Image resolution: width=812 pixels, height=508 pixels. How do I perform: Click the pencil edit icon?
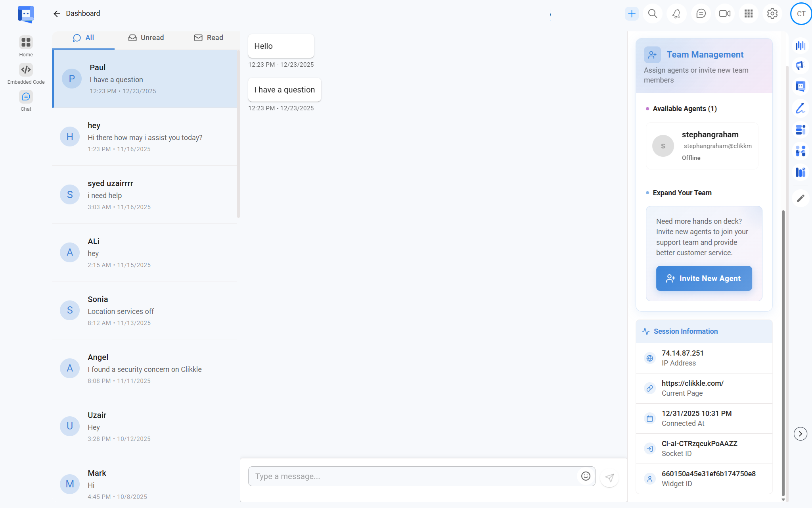(x=801, y=198)
